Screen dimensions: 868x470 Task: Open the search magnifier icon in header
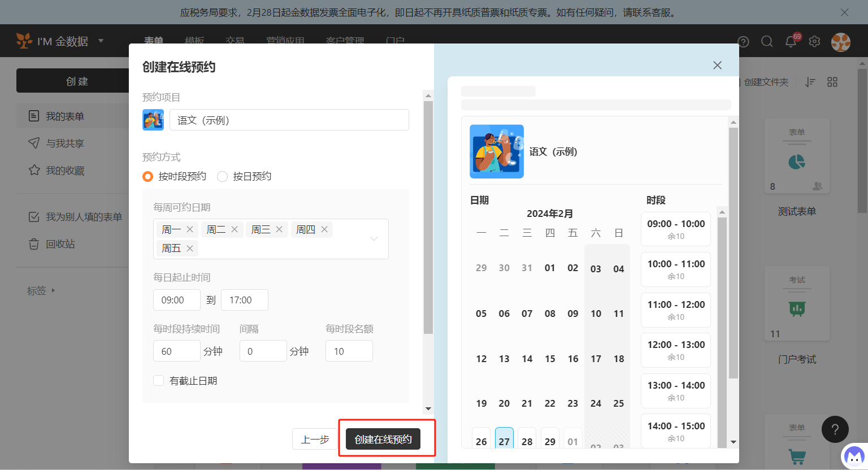(767, 41)
